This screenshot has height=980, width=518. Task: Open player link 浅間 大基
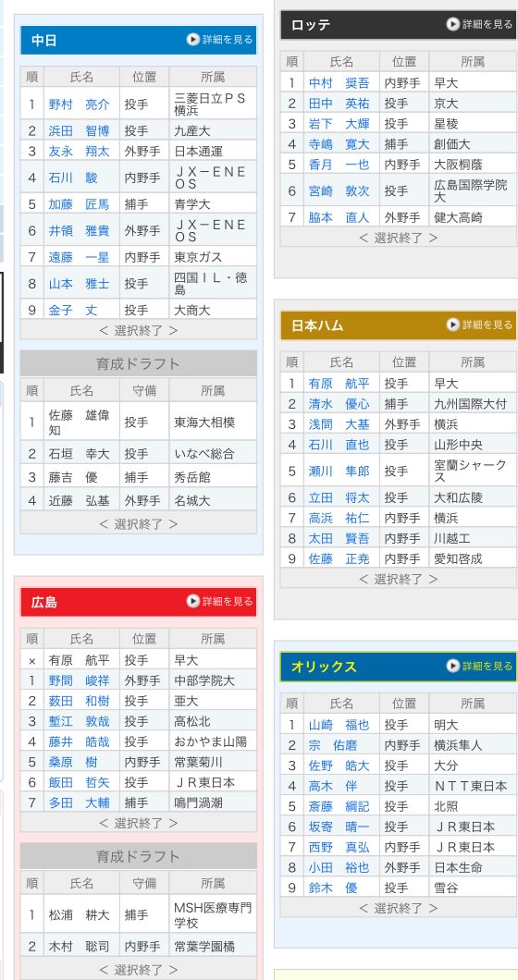tap(339, 424)
